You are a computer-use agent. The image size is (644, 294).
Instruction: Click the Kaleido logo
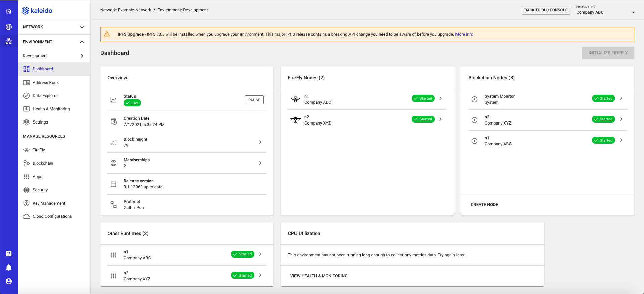[37, 11]
